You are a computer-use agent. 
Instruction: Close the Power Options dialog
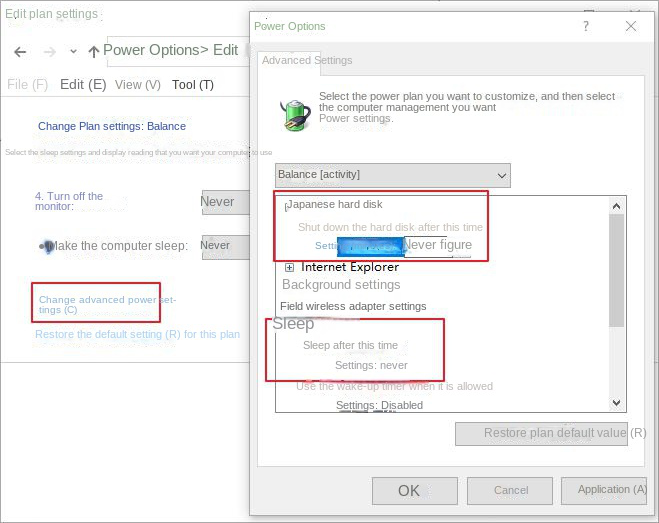pyautogui.click(x=630, y=26)
